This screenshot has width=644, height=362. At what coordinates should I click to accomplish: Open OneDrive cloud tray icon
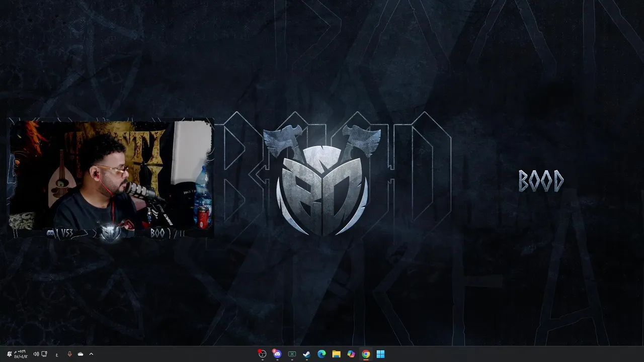click(80, 354)
